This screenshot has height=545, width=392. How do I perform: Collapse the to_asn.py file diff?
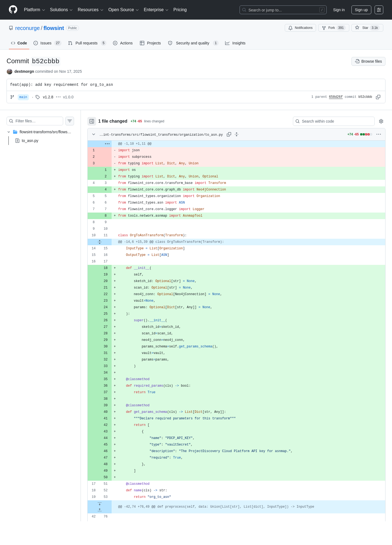(x=94, y=134)
